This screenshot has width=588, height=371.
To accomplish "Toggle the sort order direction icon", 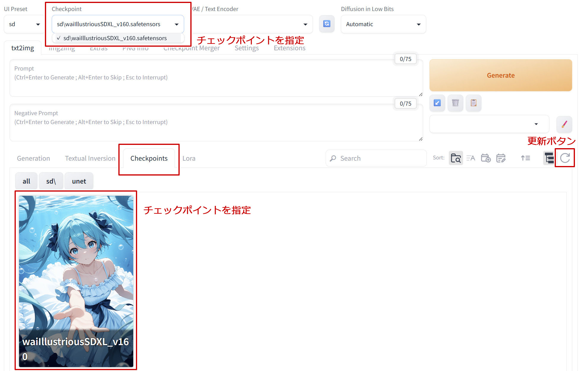I will [525, 158].
